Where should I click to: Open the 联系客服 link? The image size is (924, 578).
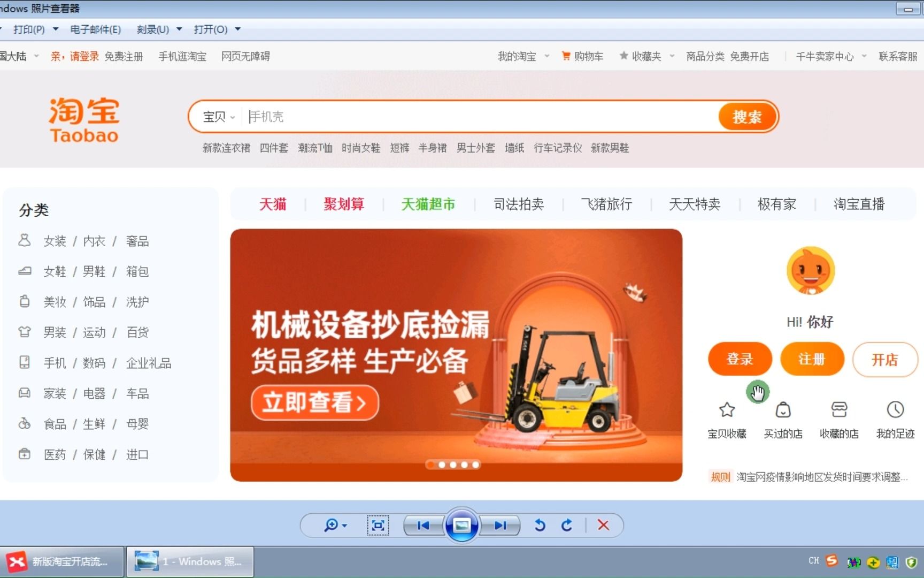click(x=898, y=56)
